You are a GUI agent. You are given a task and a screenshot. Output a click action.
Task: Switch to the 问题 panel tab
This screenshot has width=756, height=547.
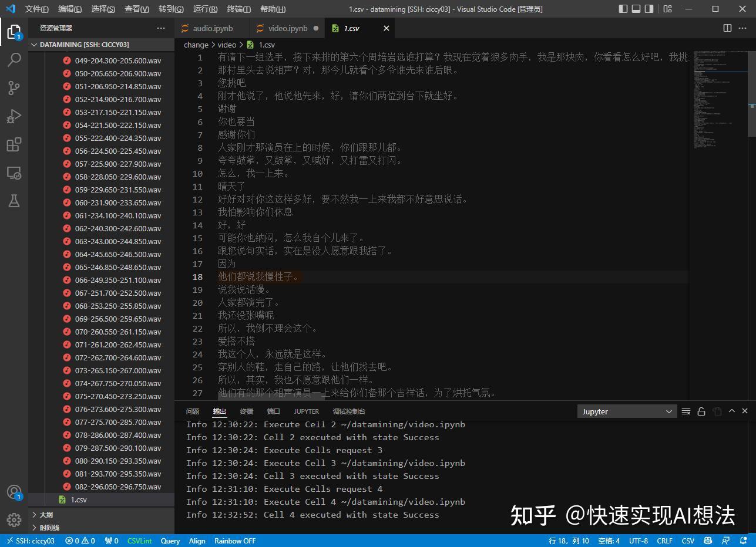(193, 411)
